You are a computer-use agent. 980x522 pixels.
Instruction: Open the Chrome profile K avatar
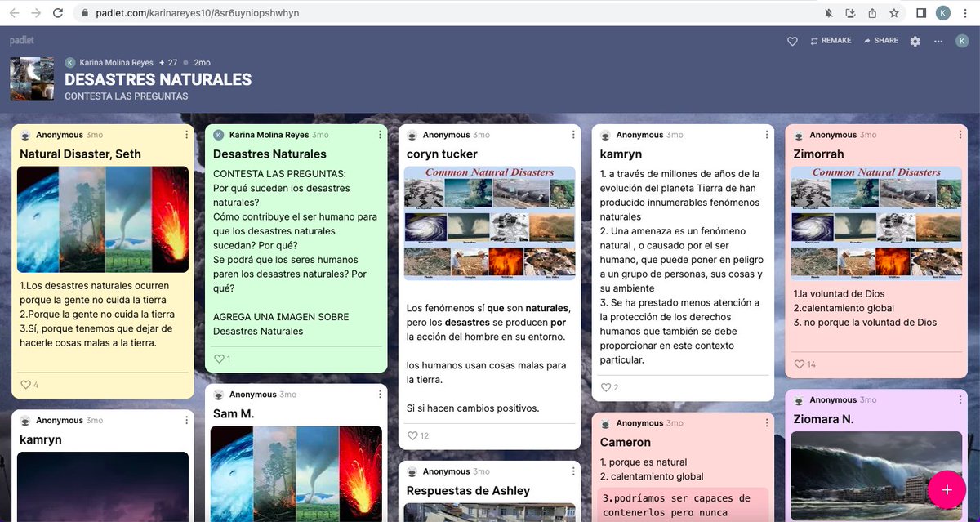click(943, 13)
